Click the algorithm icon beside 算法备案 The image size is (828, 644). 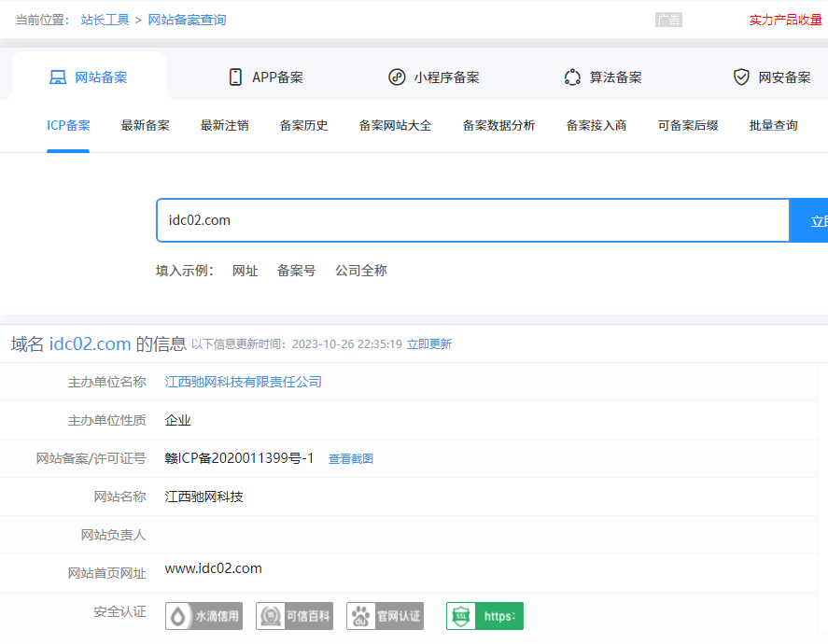[572, 77]
